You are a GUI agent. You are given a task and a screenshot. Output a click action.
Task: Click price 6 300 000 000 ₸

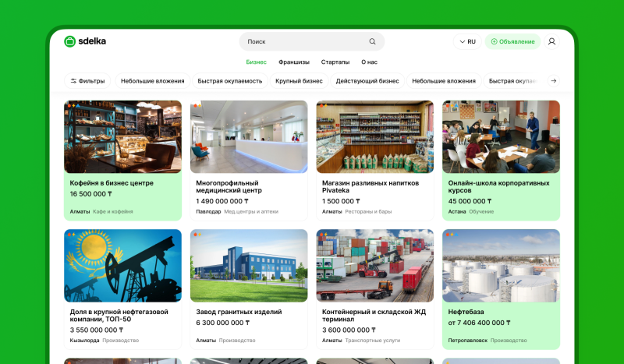(223, 323)
